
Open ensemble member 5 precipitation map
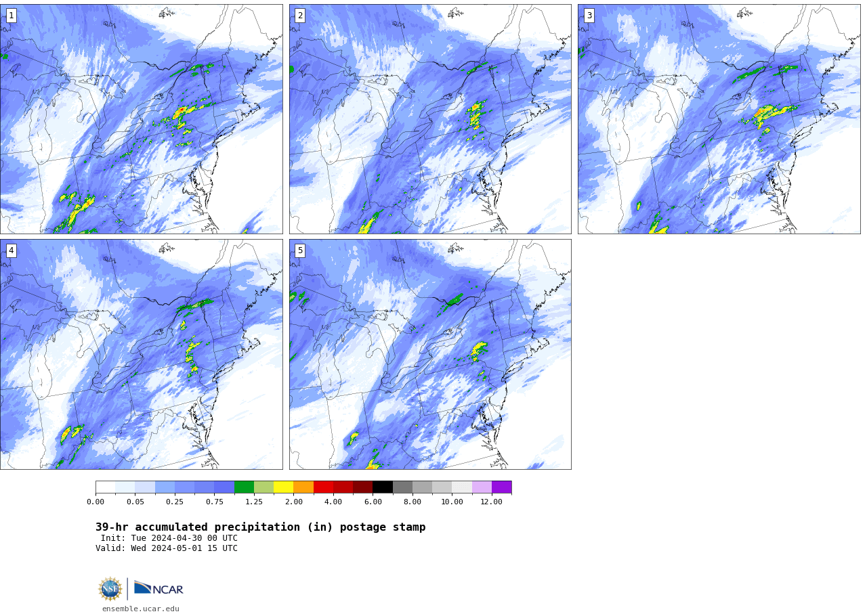click(x=430, y=354)
